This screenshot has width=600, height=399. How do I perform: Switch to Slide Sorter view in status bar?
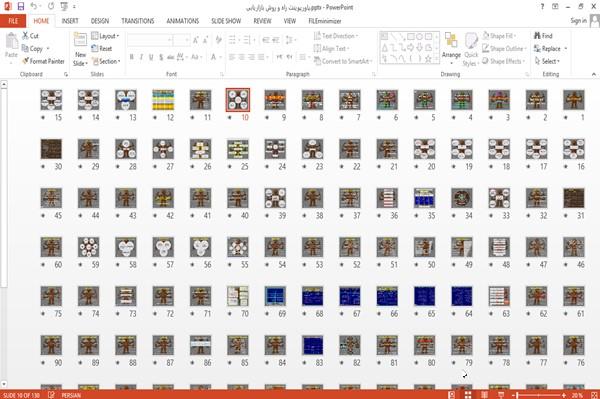tap(468, 395)
